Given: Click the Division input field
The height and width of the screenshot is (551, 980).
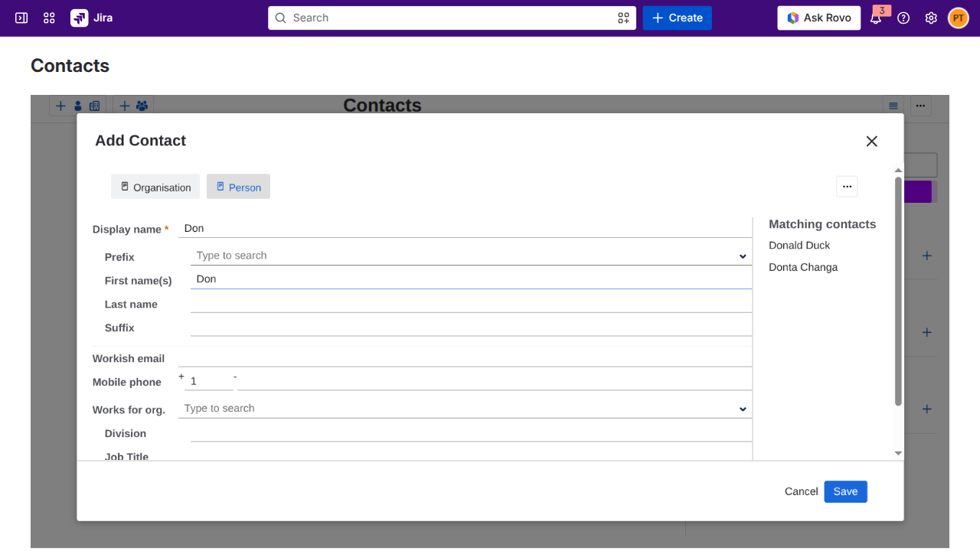Looking at the screenshot, I should pos(471,432).
